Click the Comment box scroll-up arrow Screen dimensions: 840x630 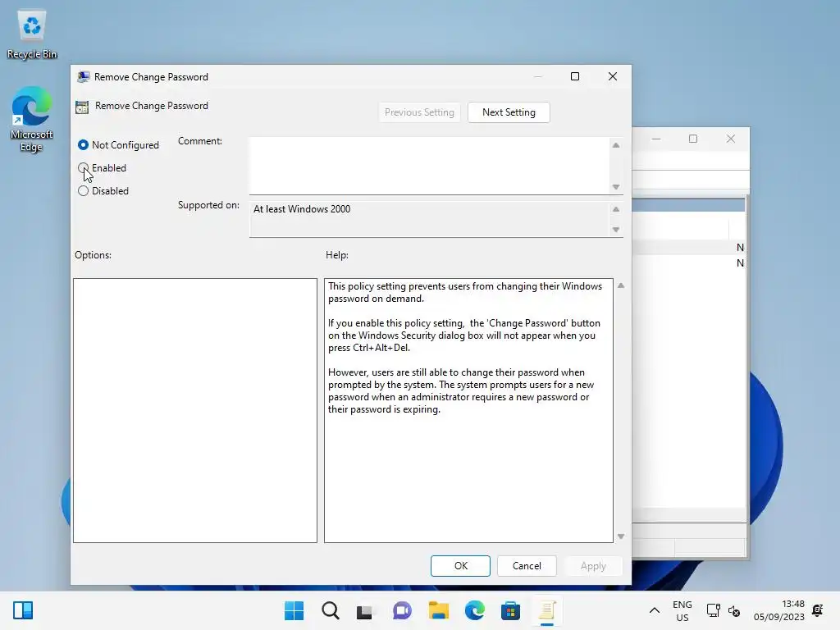[x=616, y=145]
